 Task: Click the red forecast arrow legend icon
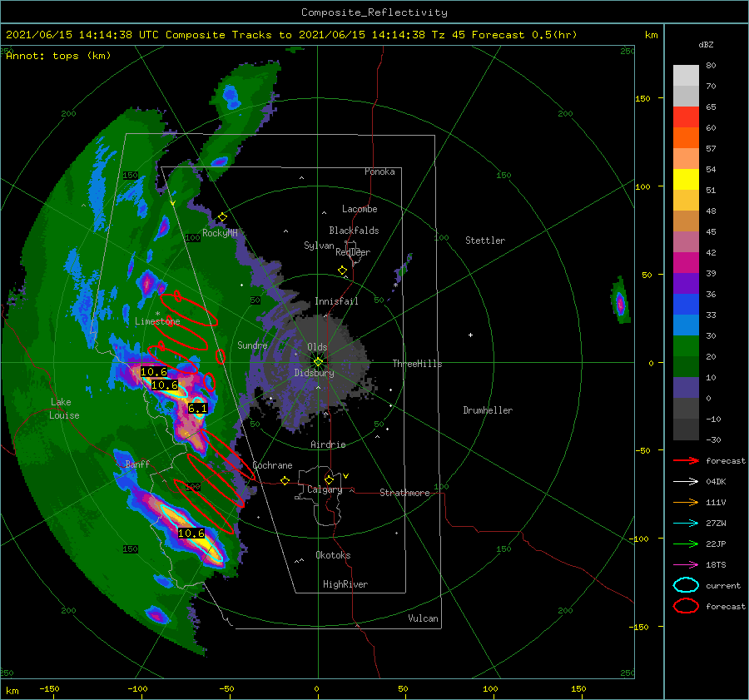coord(686,460)
